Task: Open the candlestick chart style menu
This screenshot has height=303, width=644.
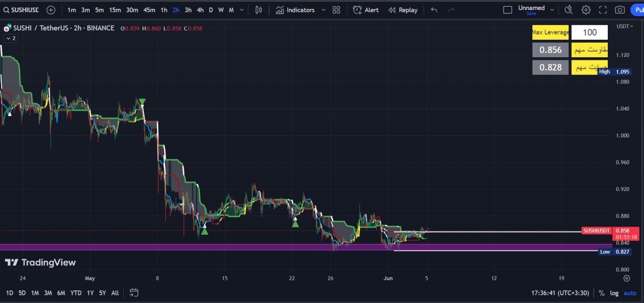Action: pos(259,10)
